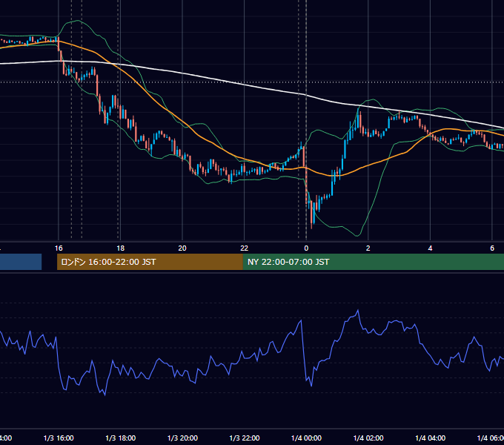Click the 1/4 02:00 time label
This screenshot has width=504, height=445.
[x=368, y=438]
